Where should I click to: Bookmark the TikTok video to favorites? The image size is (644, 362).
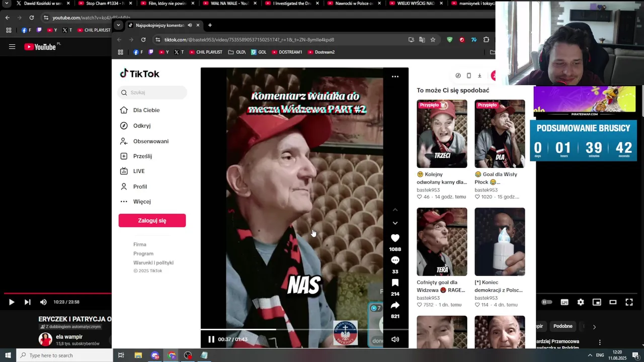point(395,283)
